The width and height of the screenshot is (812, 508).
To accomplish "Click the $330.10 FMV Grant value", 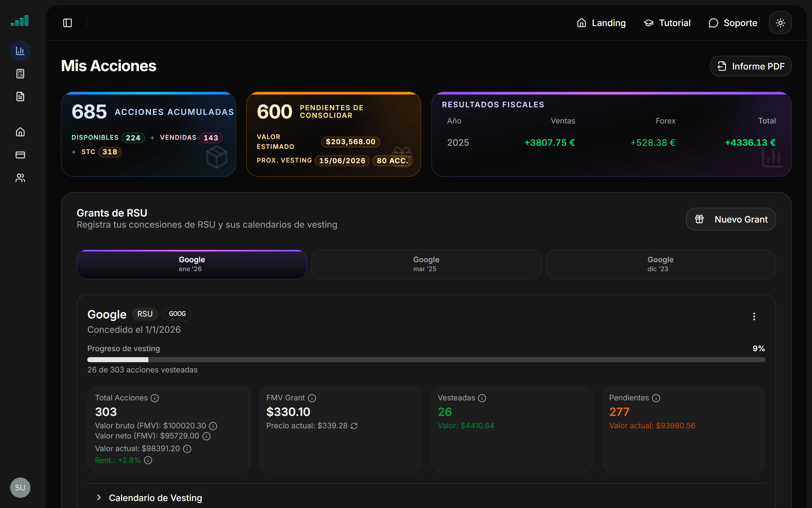I will (288, 412).
